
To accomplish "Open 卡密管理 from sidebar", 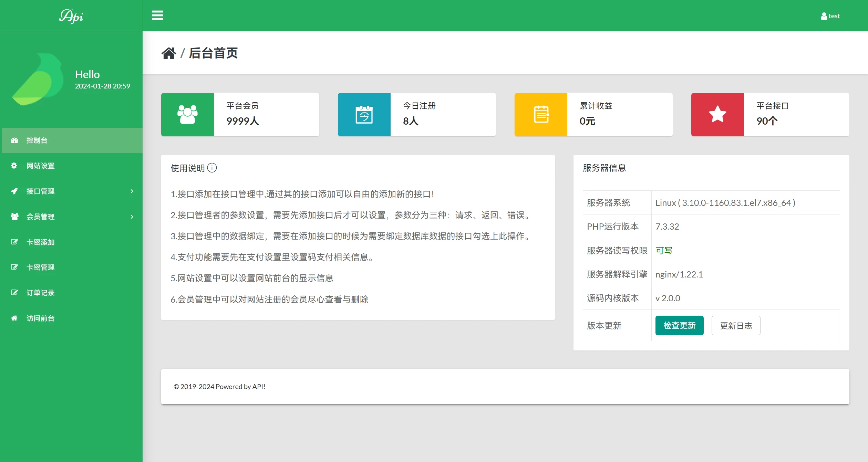I will click(x=40, y=267).
